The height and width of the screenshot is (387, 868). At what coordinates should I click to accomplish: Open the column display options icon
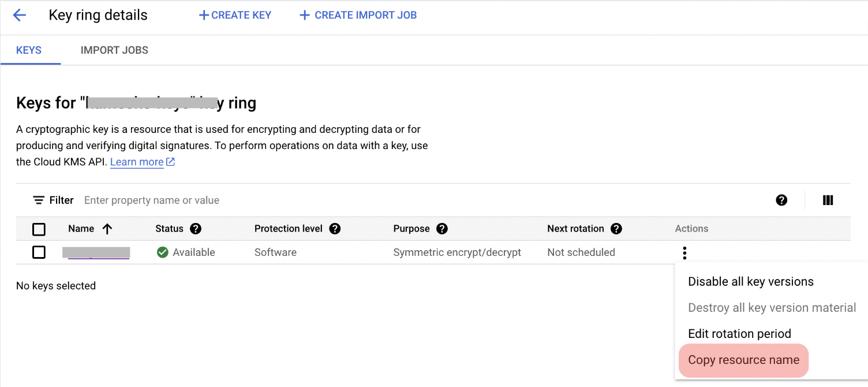(x=828, y=200)
